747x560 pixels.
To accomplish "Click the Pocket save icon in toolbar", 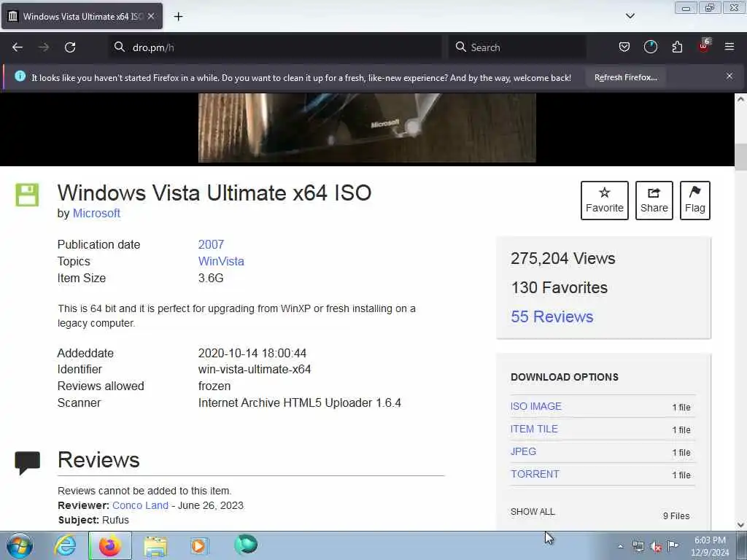I will (624, 47).
